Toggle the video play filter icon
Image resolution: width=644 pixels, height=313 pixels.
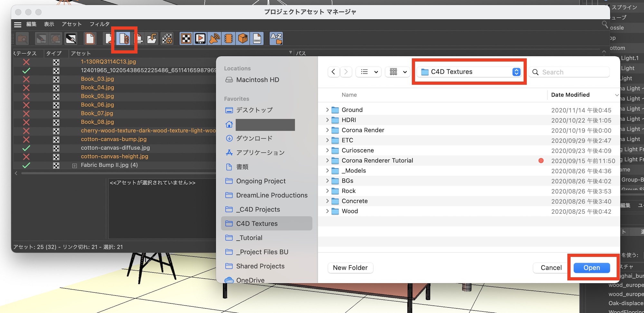click(x=200, y=39)
